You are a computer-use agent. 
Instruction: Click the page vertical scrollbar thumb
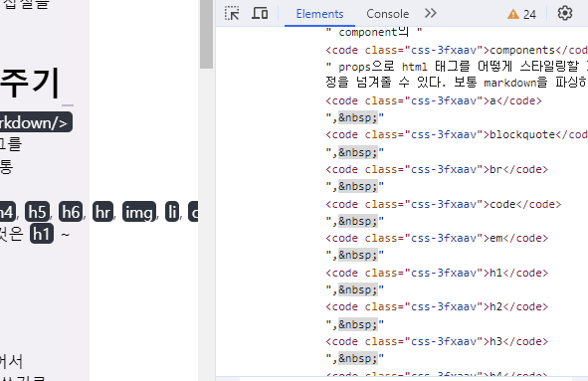206,34
